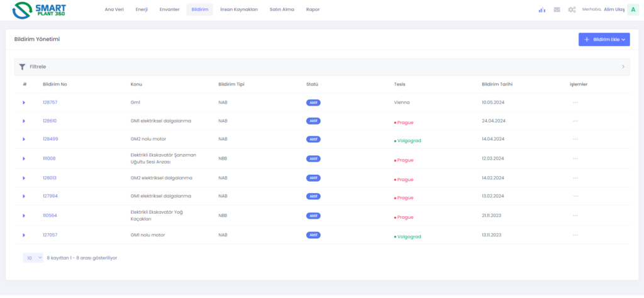Click the Aktif status badge for 128013
The image size is (644, 298).
click(x=313, y=178)
